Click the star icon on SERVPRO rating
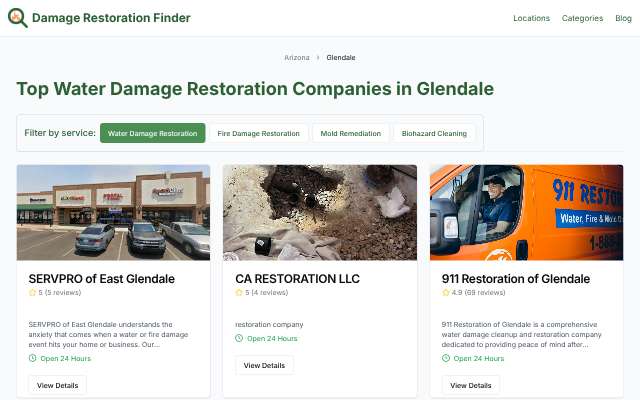This screenshot has height=400, width=640. click(32, 292)
